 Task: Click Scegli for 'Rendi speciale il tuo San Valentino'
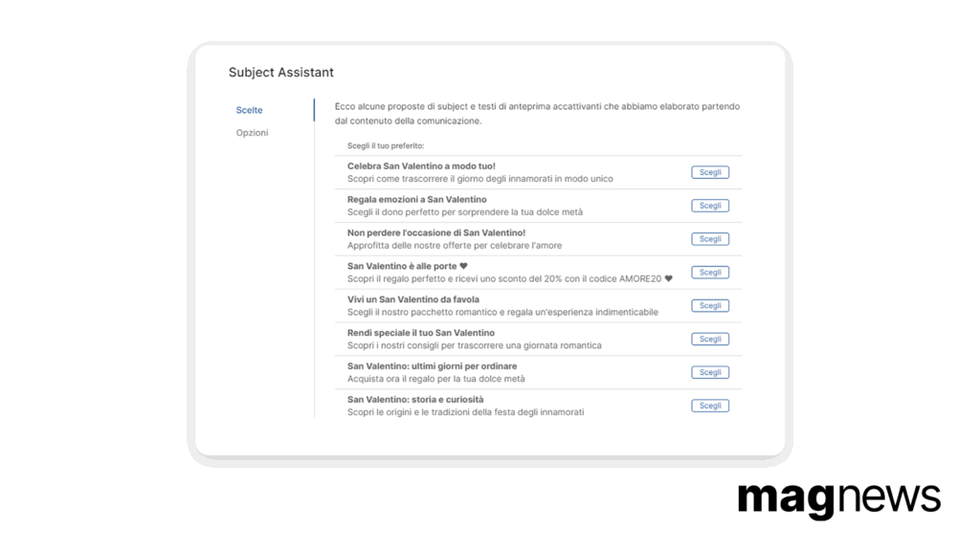pos(710,339)
